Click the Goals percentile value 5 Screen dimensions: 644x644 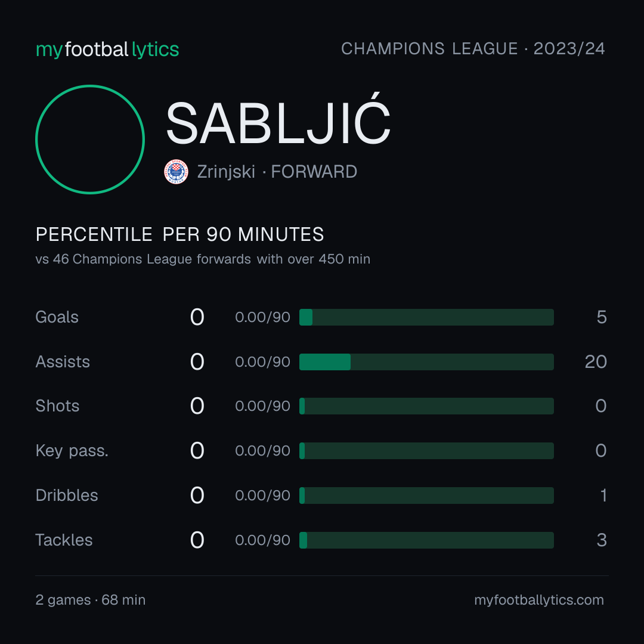[602, 317]
